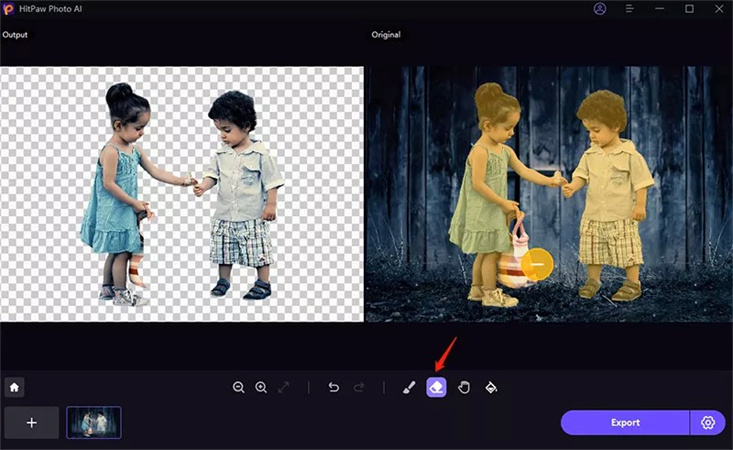Image resolution: width=733 pixels, height=450 pixels.
Task: Click the Output preview with transparent background
Action: (x=181, y=194)
